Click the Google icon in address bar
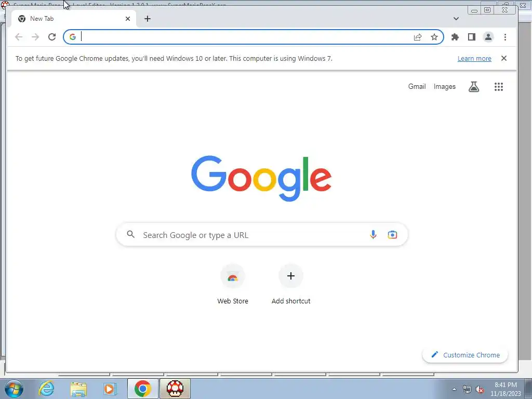Image resolution: width=532 pixels, height=399 pixels. [73, 37]
